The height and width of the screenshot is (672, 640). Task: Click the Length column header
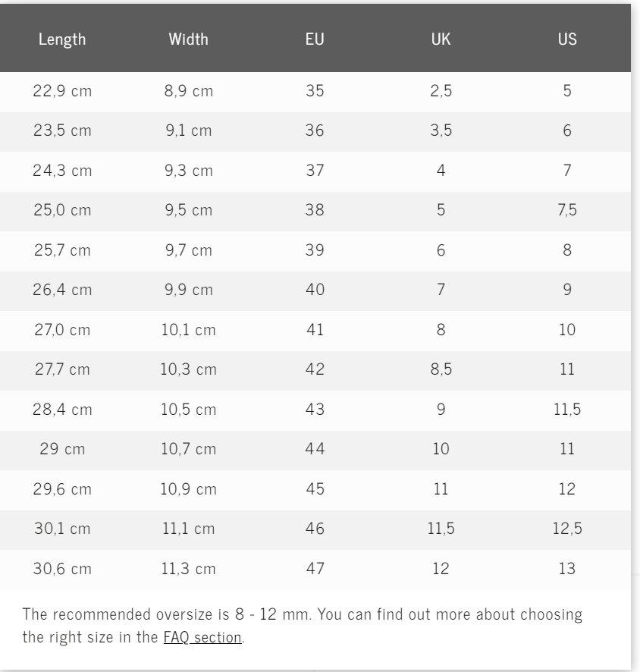point(62,39)
